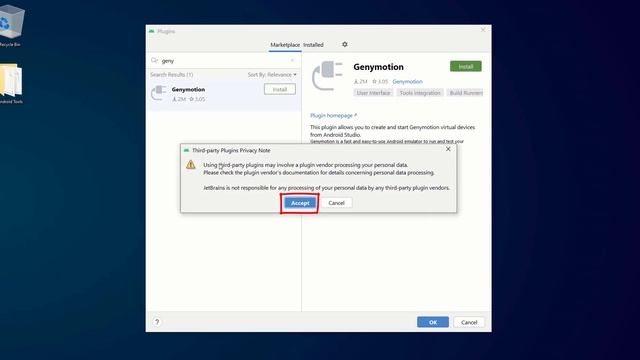Screen dimensions: 640x360
Task: Click the Genymotion plugin icon in details pane
Action: [327, 75]
